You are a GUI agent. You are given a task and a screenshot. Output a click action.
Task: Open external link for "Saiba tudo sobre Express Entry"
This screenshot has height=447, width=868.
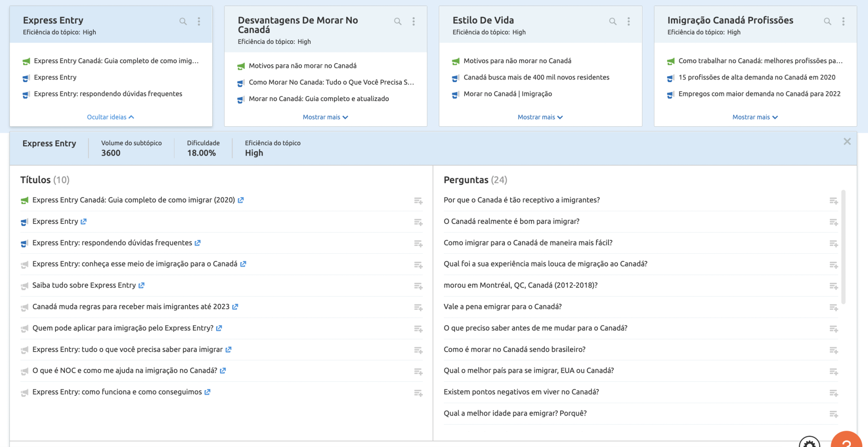(x=142, y=285)
